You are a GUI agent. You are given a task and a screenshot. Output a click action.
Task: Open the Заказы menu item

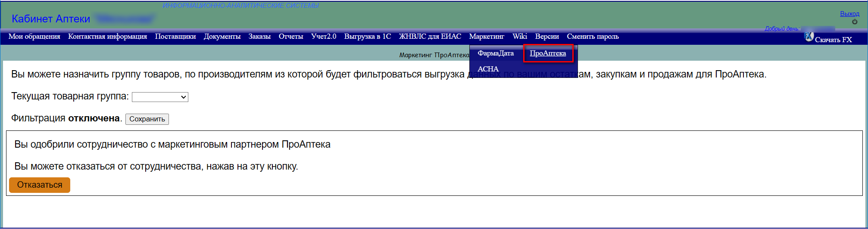click(x=259, y=37)
